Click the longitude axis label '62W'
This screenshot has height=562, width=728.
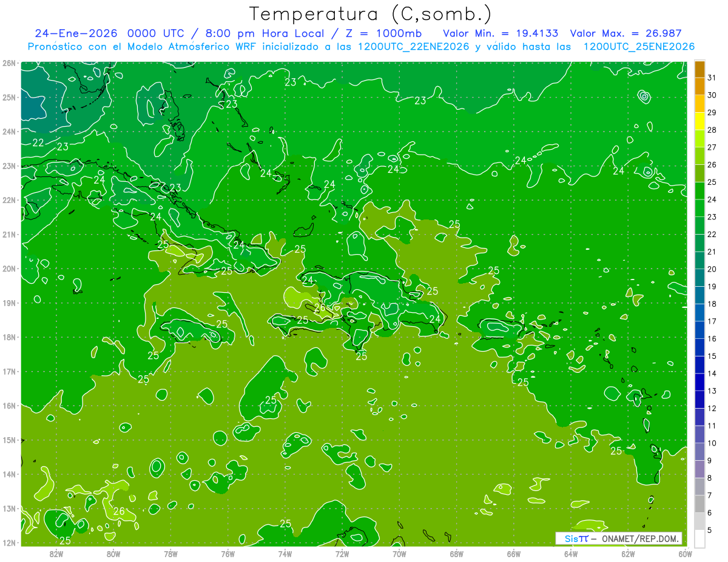629,554
